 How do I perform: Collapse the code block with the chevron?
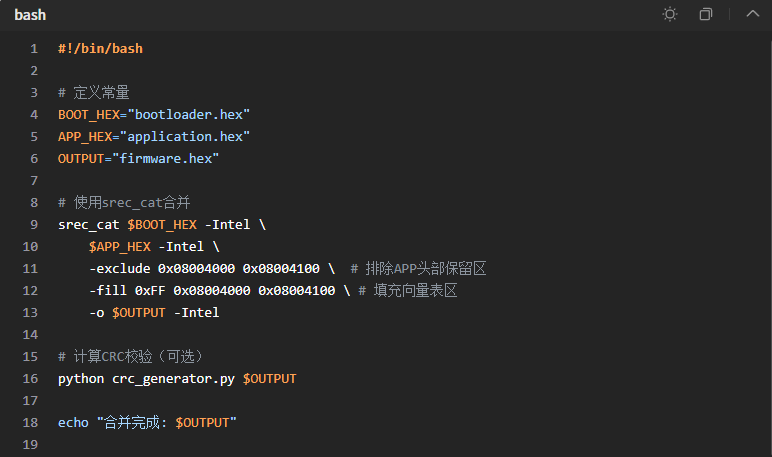[x=753, y=15]
